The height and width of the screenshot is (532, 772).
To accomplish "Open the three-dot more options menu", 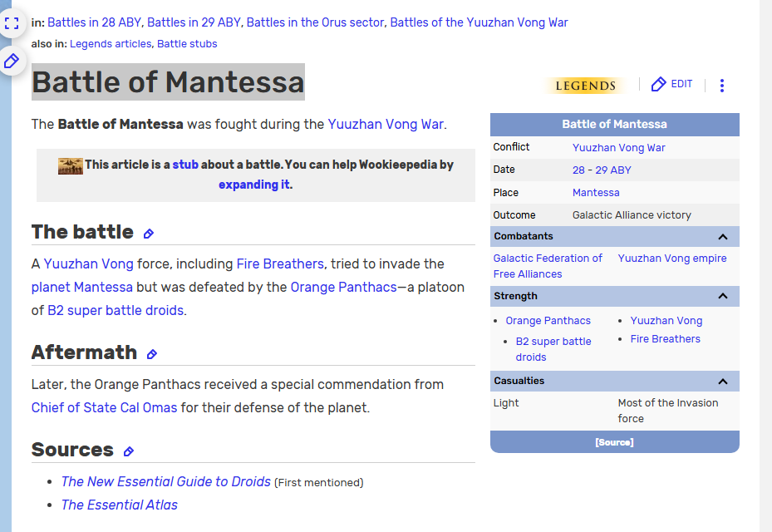I will (x=722, y=86).
